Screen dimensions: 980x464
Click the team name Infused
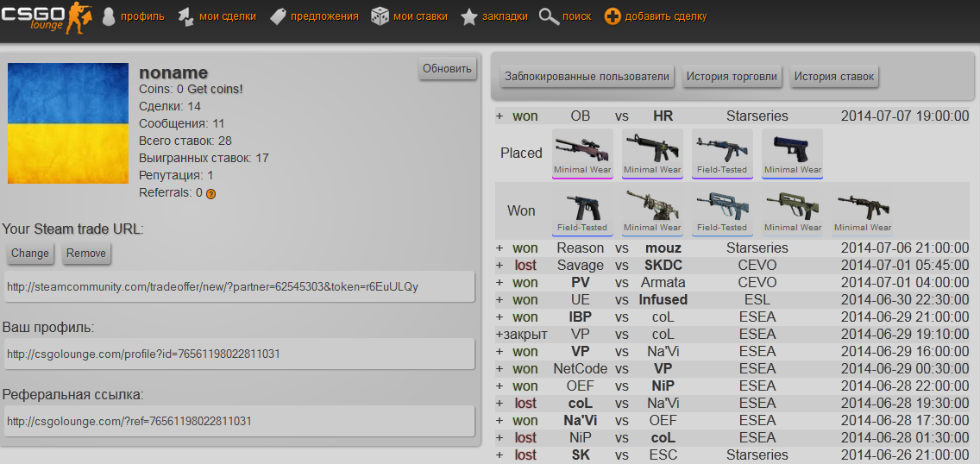click(663, 300)
